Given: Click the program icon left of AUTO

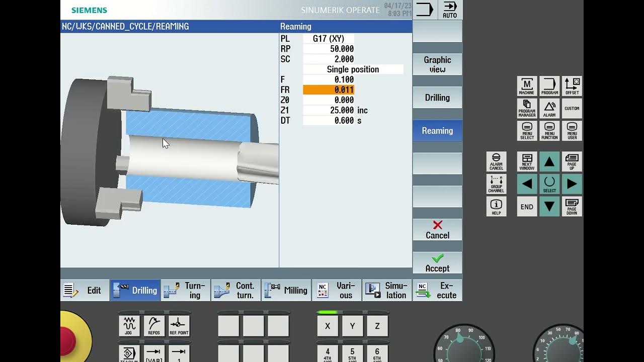Looking at the screenshot, I should coord(425,10).
